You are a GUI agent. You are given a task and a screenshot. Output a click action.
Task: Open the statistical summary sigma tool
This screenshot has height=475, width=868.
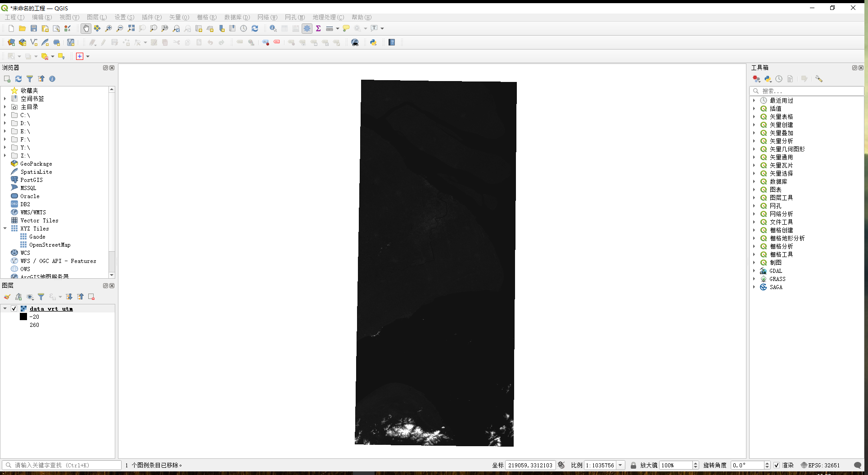(318, 28)
